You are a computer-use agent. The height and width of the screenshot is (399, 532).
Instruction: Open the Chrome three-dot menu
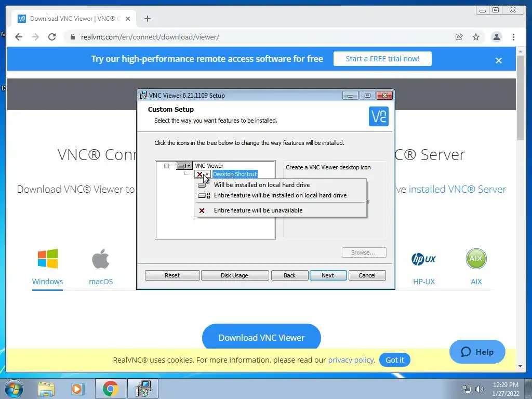pyautogui.click(x=513, y=37)
